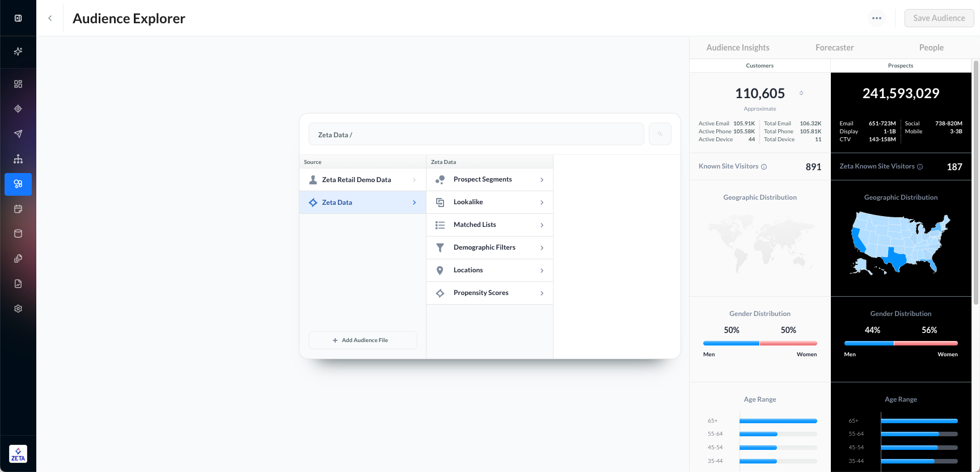
Task: Open the sparkle AI assistant icon
Action: pos(18,52)
